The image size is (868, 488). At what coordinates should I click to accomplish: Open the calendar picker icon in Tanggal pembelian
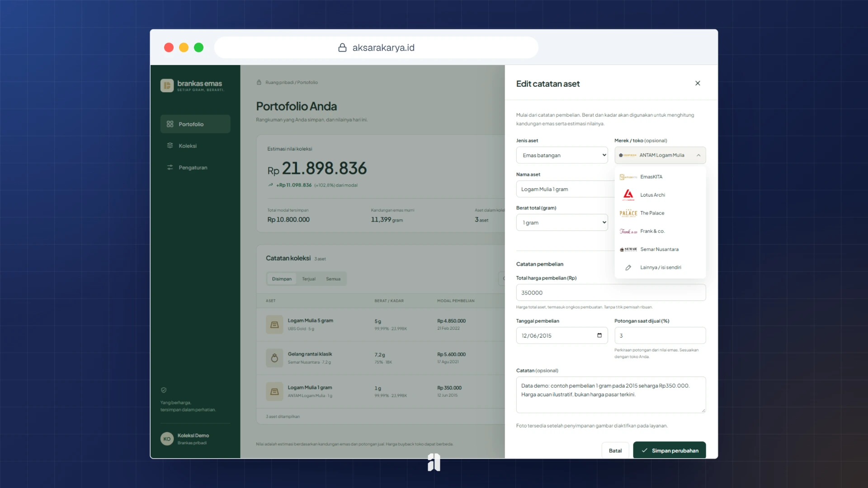coord(599,335)
